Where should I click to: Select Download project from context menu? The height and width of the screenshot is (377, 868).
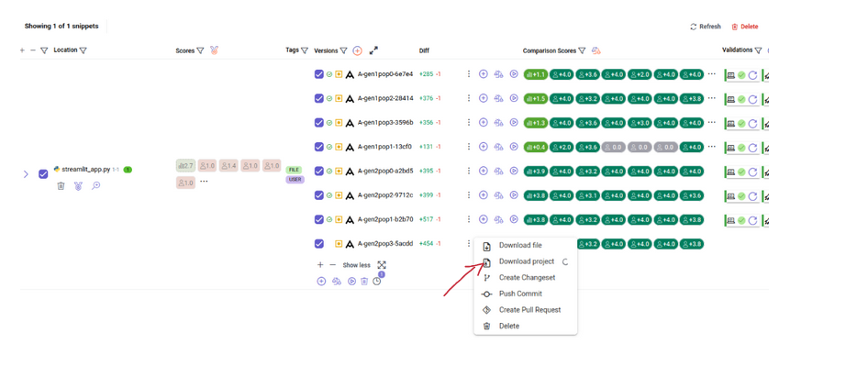[x=526, y=261]
